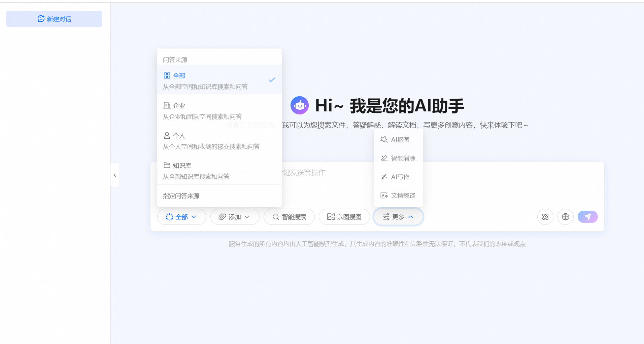
Task: Open the 全部 source dropdown button
Action: (182, 217)
